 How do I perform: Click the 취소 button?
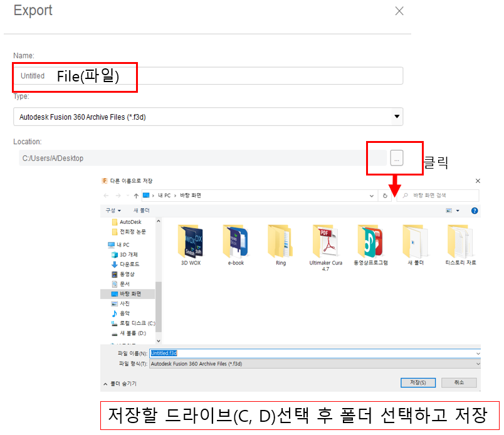[x=459, y=382]
